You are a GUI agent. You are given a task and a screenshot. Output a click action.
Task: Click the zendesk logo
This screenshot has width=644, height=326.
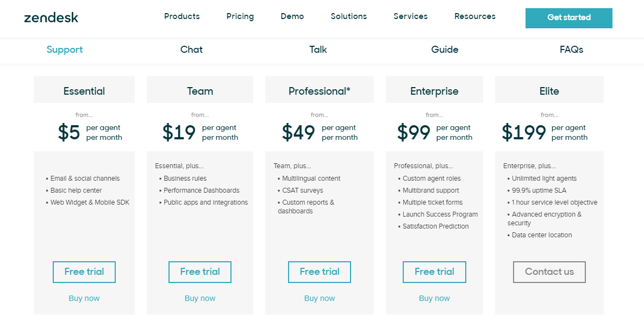[x=51, y=17]
